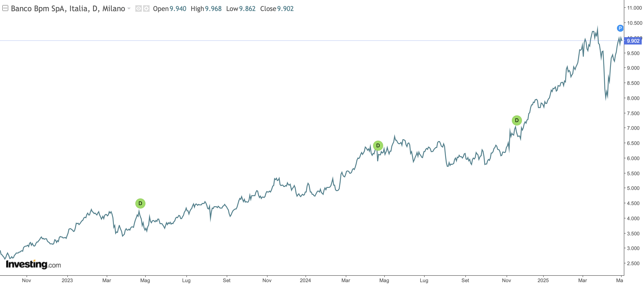Click the current price label 9.902 on axis
Screen dimensions: 644x284
pyautogui.click(x=633, y=41)
